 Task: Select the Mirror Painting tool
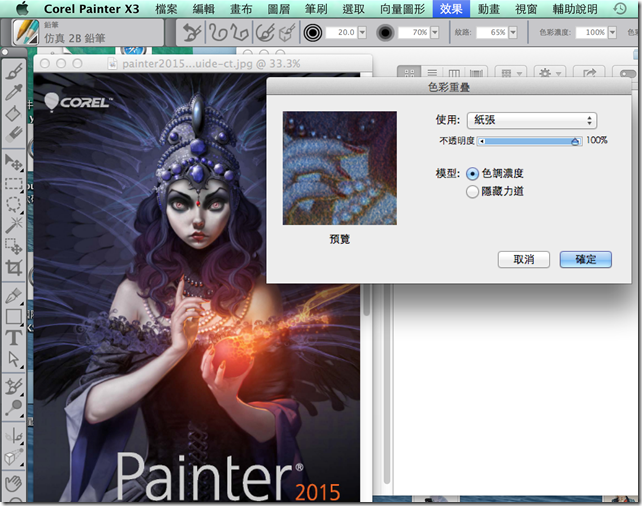14,435
